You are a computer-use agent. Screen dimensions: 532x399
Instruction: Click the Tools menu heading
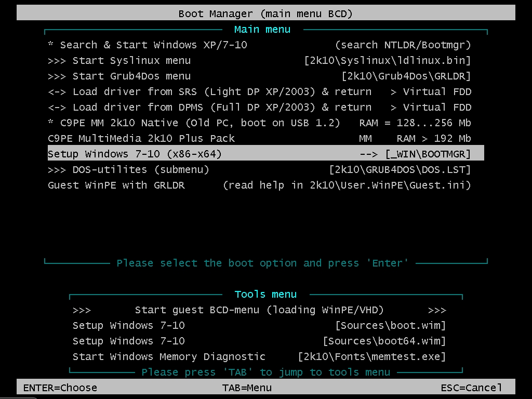(265, 295)
